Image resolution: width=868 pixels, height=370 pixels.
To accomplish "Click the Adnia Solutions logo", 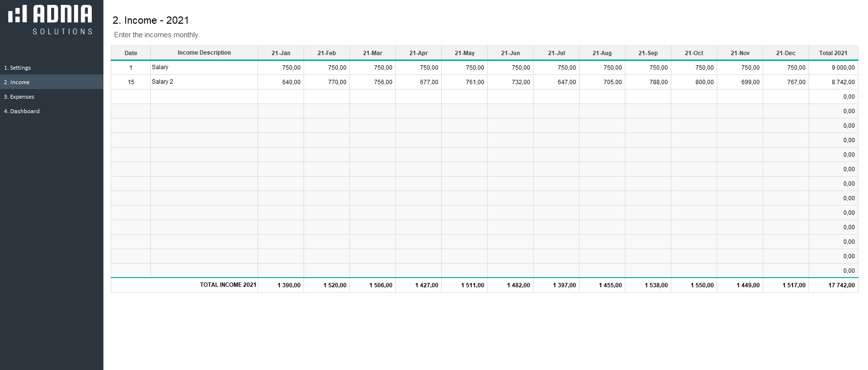I will (50, 19).
